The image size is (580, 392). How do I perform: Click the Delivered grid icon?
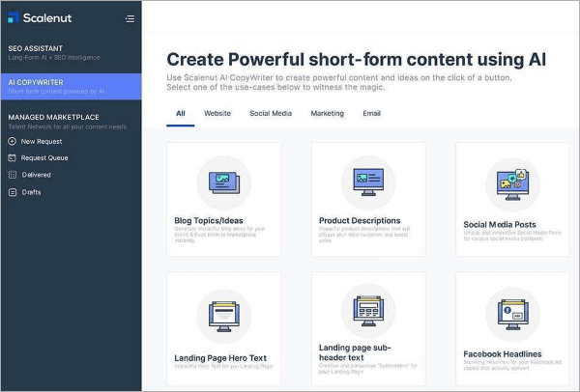(13, 175)
